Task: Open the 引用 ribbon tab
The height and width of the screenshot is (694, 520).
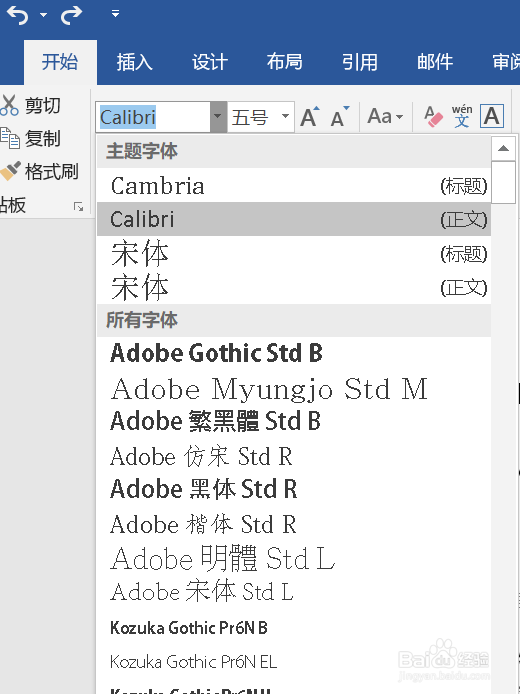Action: coord(360,62)
